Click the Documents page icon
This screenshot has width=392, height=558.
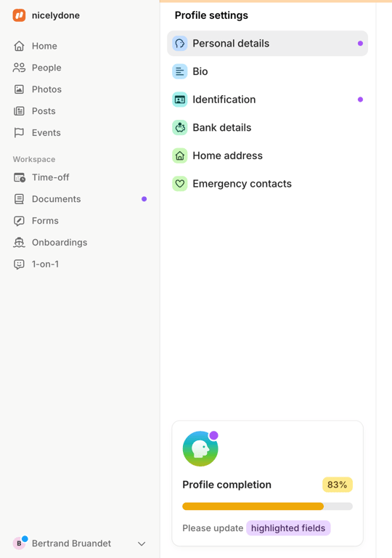(19, 199)
